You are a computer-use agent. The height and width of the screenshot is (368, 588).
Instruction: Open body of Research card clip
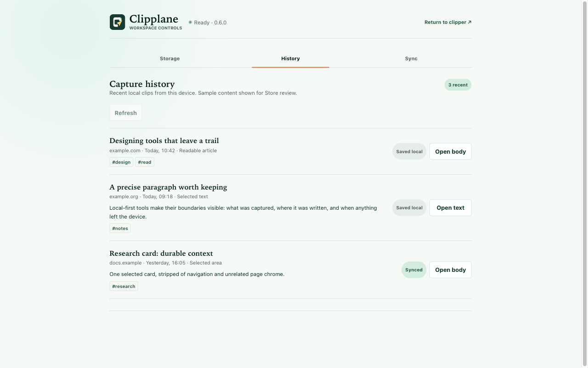coord(450,270)
